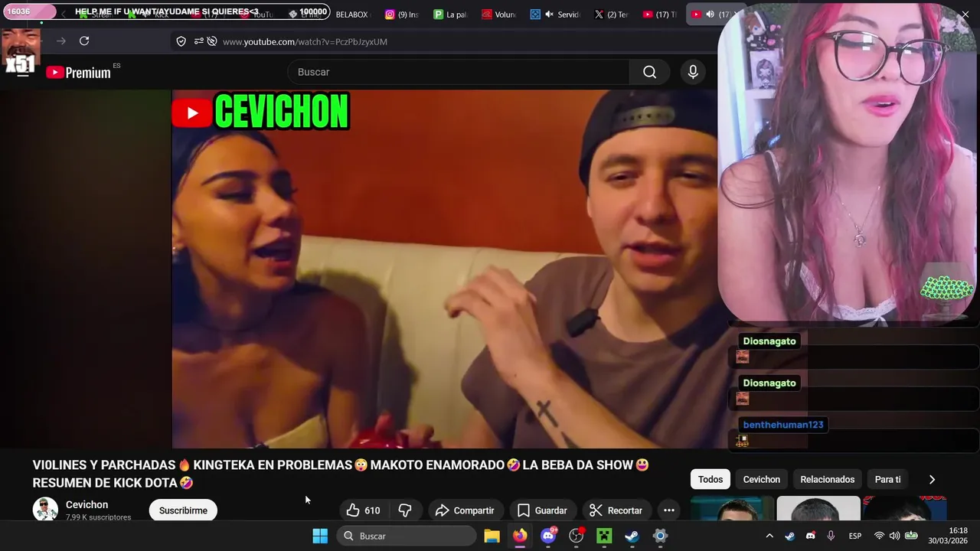Image resolution: width=980 pixels, height=551 pixels.
Task: Expand the hidden system tray icons chevron
Action: point(769,536)
